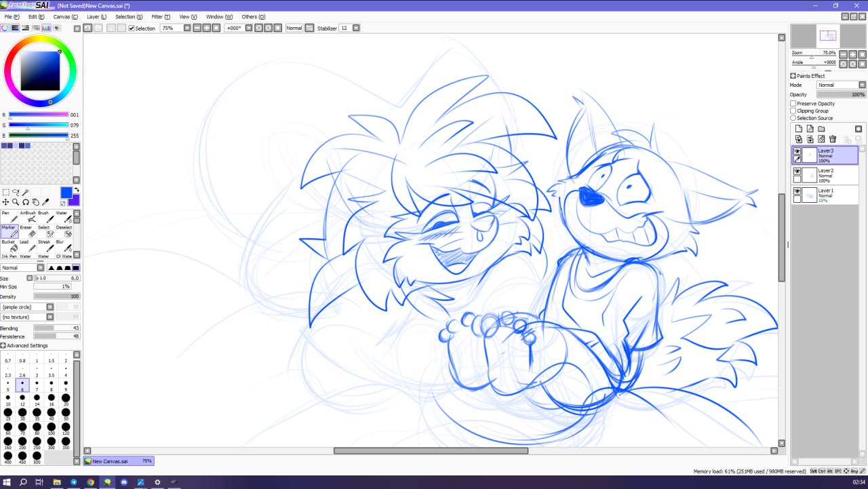868x489 pixels.
Task: Select the Eraser tool
Action: (28, 232)
